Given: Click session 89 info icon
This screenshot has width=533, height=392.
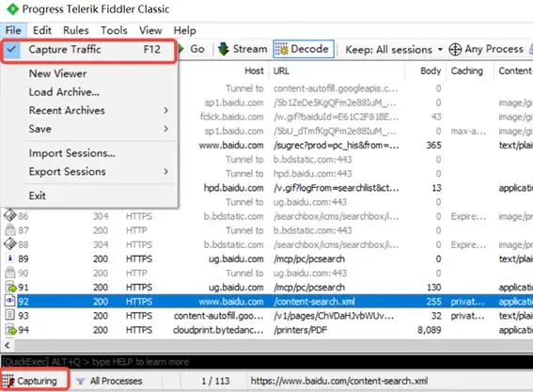Looking at the screenshot, I should click(x=10, y=259).
